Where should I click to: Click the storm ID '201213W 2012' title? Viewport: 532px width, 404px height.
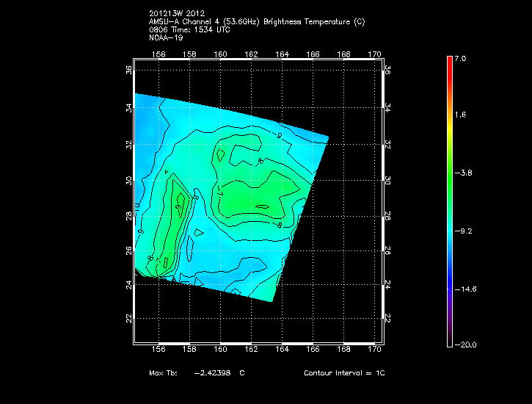[x=177, y=14]
